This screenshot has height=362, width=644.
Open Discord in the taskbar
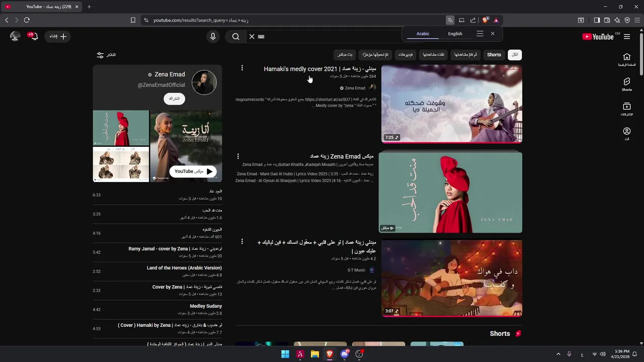click(x=345, y=354)
